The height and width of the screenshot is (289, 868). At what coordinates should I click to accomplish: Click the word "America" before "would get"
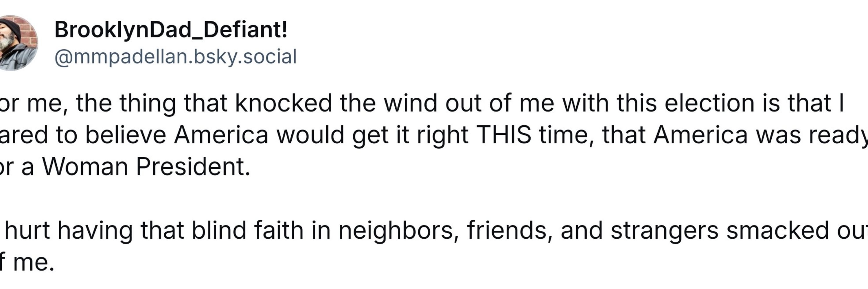(x=221, y=135)
